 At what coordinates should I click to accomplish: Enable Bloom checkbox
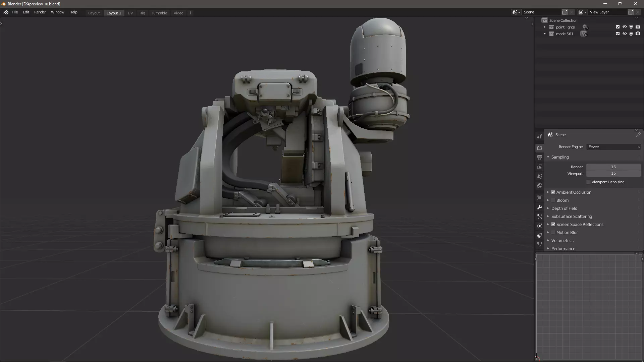[553, 200]
